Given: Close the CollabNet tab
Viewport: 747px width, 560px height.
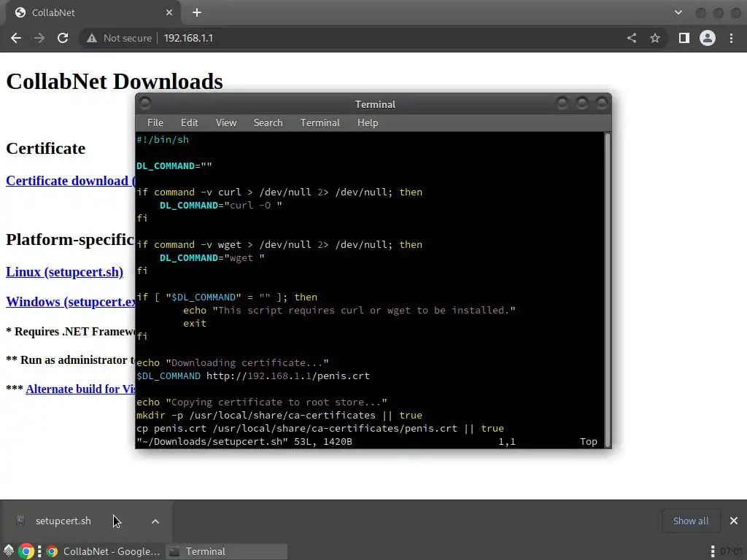Looking at the screenshot, I should pos(169,13).
